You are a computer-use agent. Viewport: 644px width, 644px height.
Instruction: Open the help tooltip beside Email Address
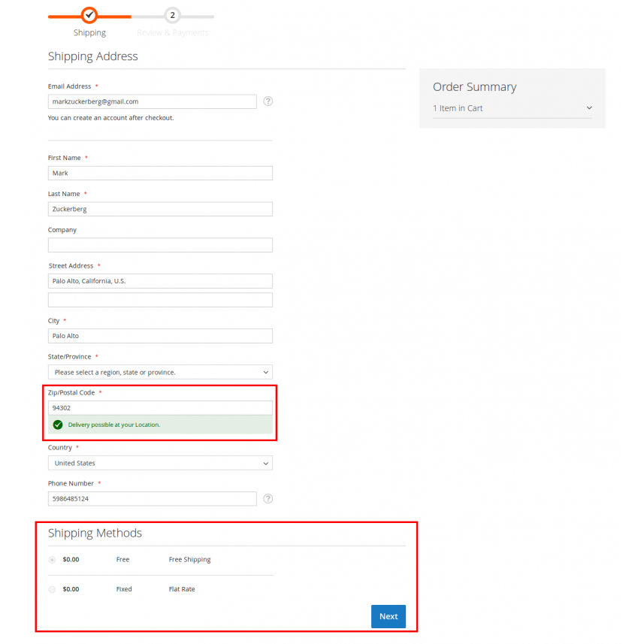[268, 101]
